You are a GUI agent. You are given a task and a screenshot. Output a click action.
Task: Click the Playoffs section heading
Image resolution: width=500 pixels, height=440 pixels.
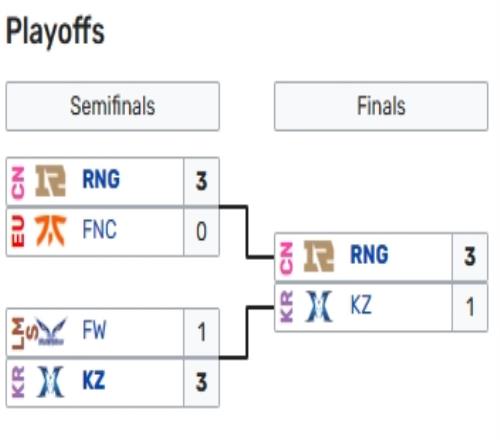click(55, 32)
